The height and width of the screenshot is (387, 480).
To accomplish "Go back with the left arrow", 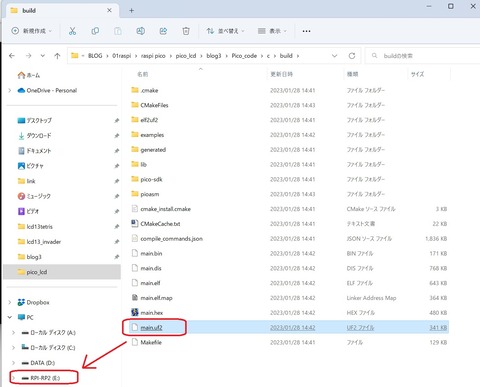I will pyautogui.click(x=12, y=56).
